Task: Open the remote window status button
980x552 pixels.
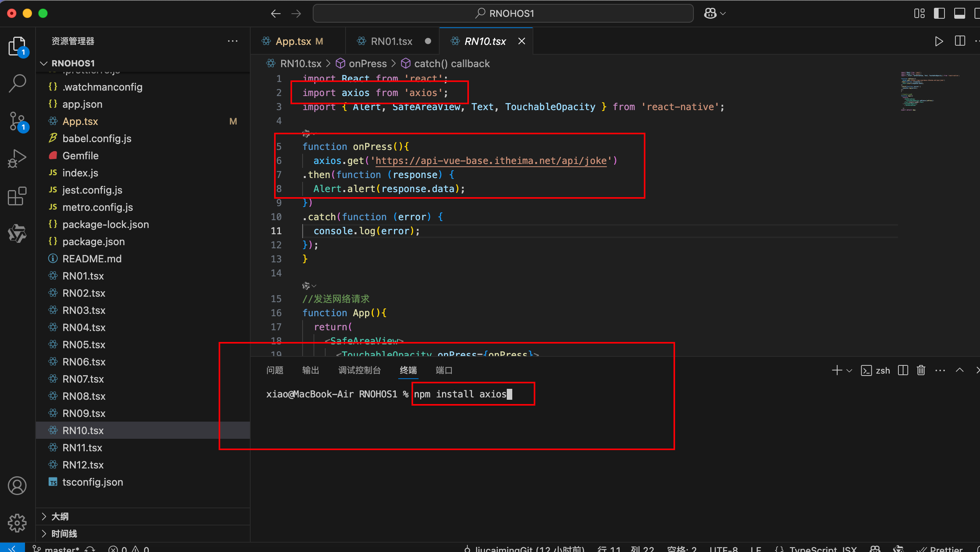Action: 12,548
